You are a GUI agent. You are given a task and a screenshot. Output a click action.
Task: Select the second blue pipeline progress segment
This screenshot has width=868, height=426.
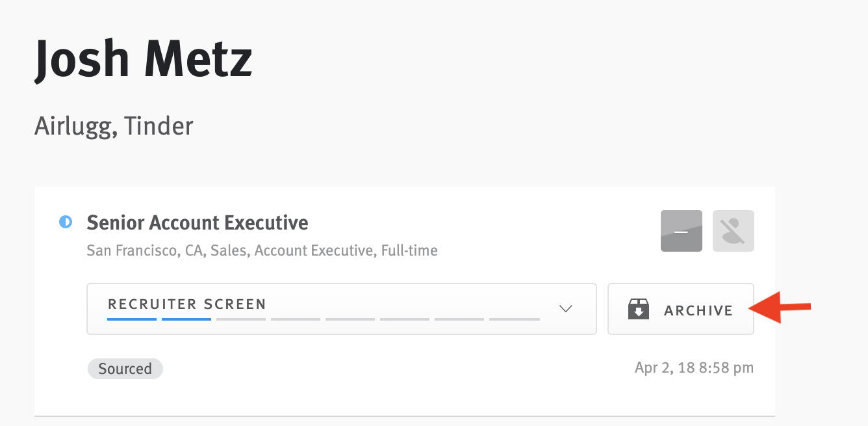[186, 319]
